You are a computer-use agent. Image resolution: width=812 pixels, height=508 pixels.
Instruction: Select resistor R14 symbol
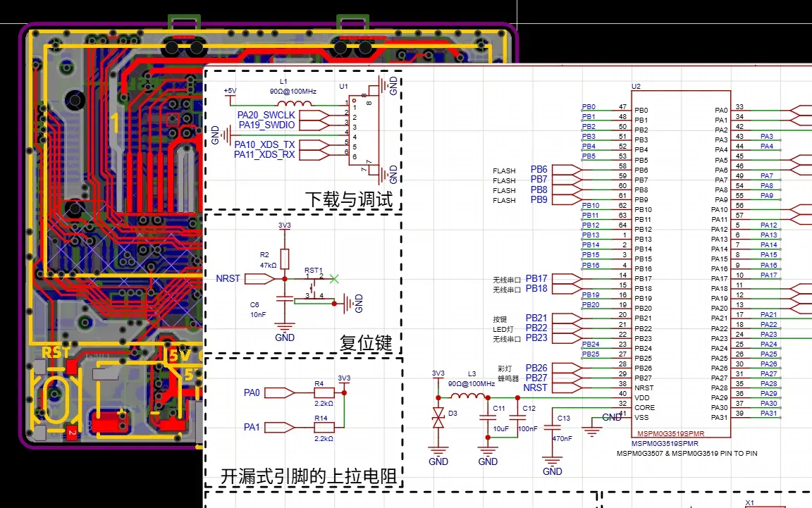tap(324, 427)
